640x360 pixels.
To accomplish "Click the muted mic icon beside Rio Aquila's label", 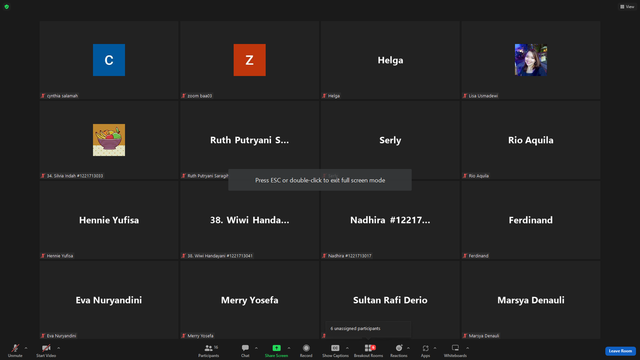I will [x=465, y=176].
